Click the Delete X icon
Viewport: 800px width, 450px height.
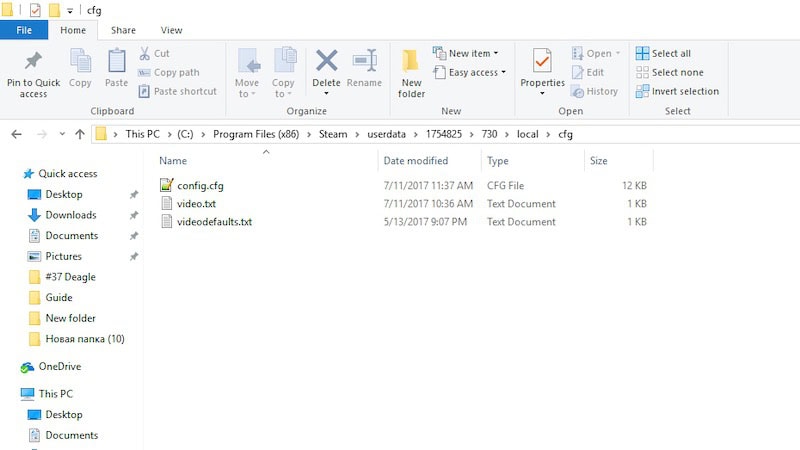327,61
